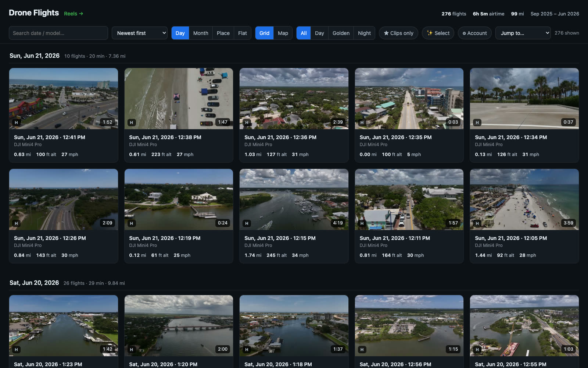Open the 12:05 PM crowded beach thumbnail
This screenshot has height=368, width=588.
point(524,199)
